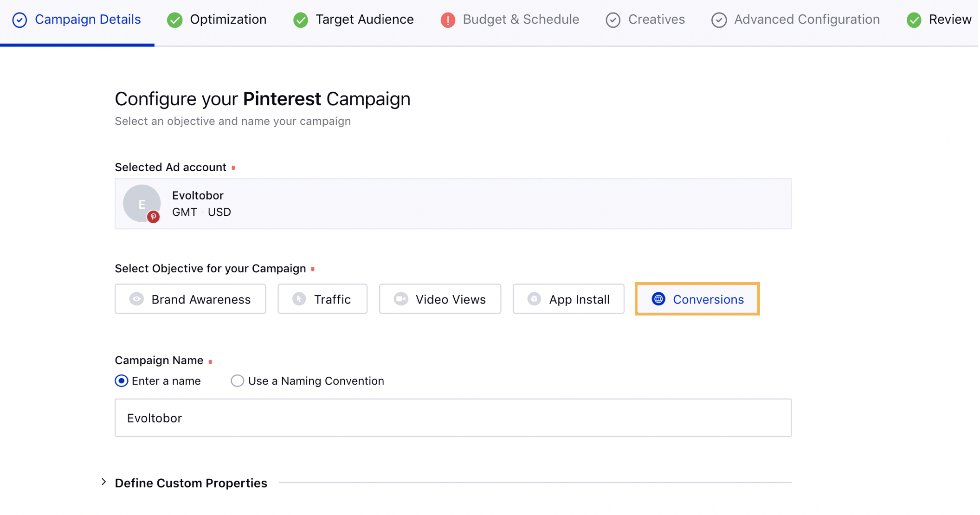The width and height of the screenshot is (980, 515).
Task: Select the Brand Awareness objective
Action: (190, 299)
